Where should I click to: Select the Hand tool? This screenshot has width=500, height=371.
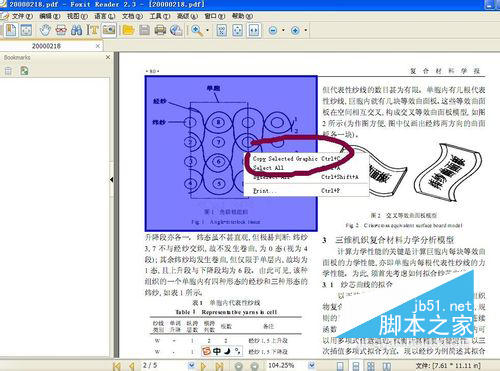click(x=45, y=30)
